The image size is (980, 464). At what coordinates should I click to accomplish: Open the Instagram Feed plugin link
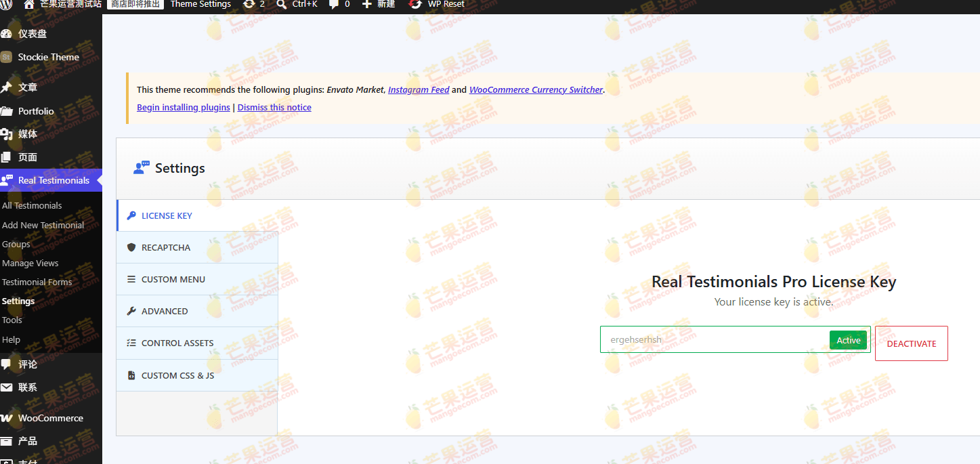coord(419,89)
